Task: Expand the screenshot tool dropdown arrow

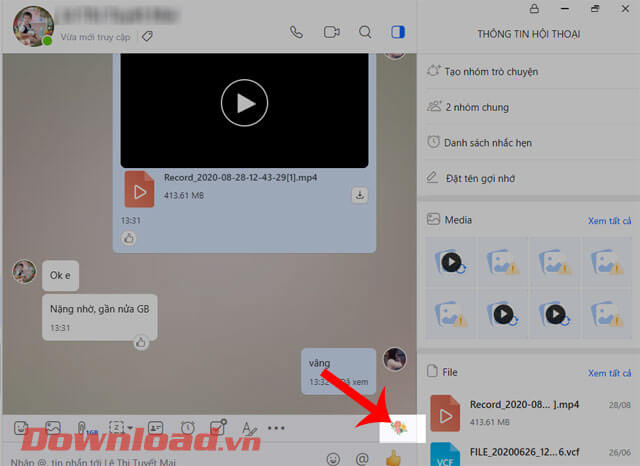Action: [x=130, y=428]
